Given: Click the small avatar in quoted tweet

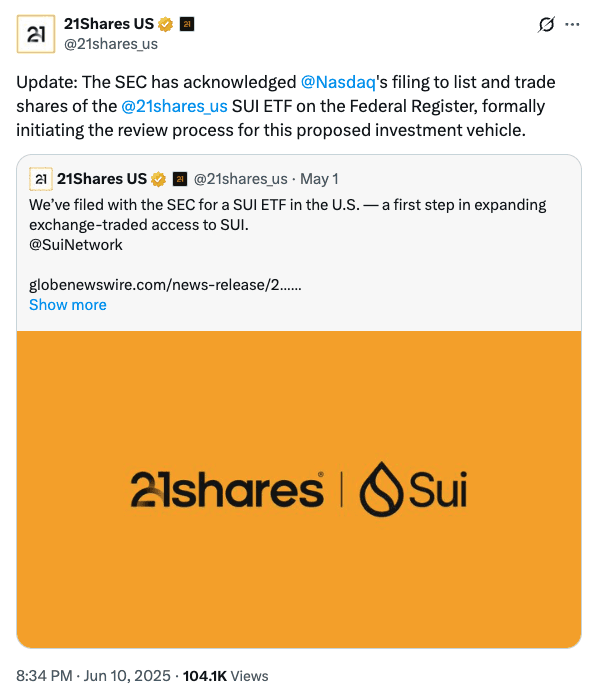Looking at the screenshot, I should [41, 179].
